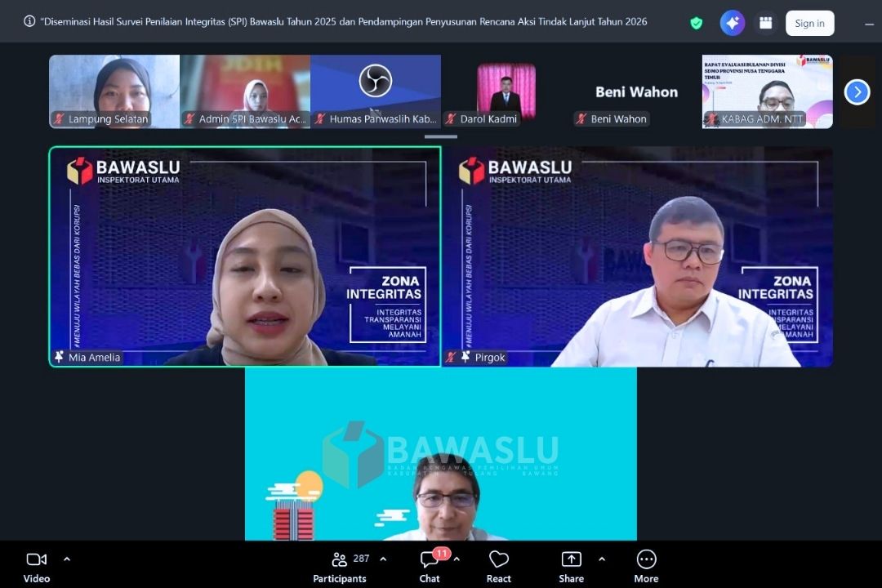Open the React heart menu
The height and width of the screenshot is (588, 882).
pyautogui.click(x=499, y=565)
